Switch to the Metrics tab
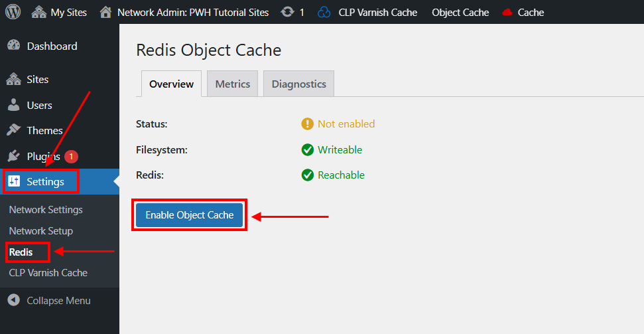 [233, 84]
